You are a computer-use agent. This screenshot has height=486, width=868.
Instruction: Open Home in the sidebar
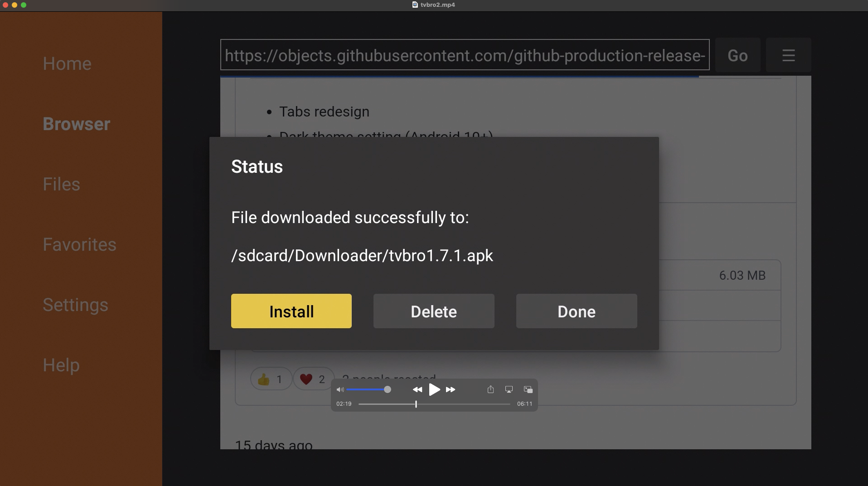click(x=67, y=63)
